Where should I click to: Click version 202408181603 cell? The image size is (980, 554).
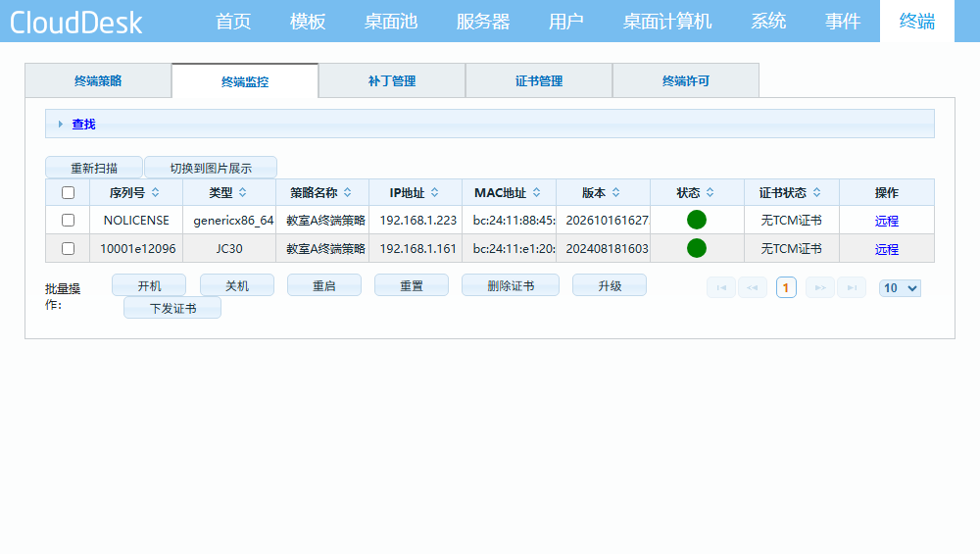tap(604, 248)
